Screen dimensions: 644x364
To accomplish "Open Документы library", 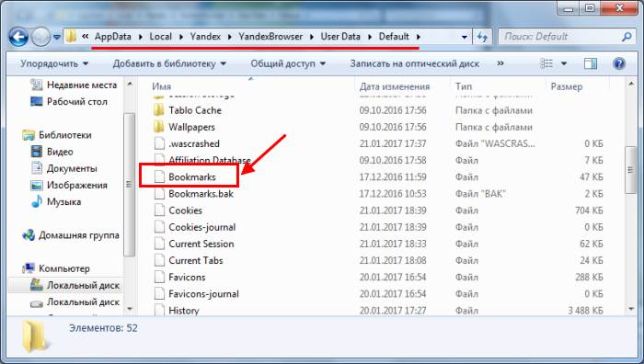I will (64, 168).
